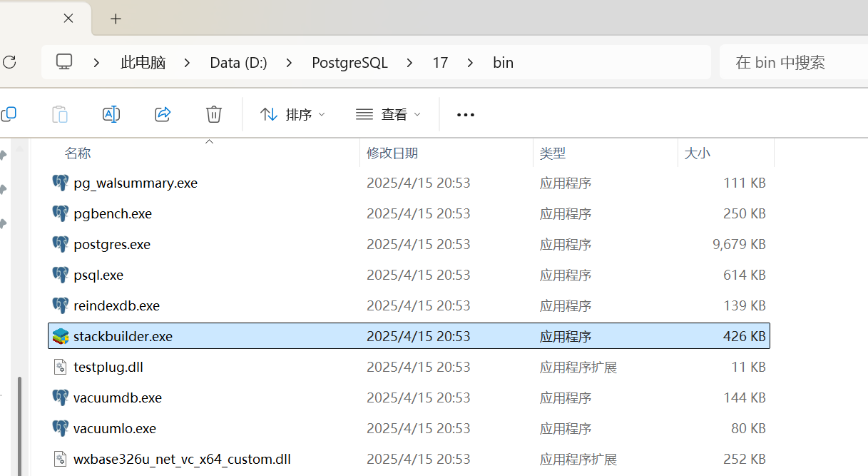
Task: Click the modified date of vacuumdb.exe
Action: [x=419, y=397]
